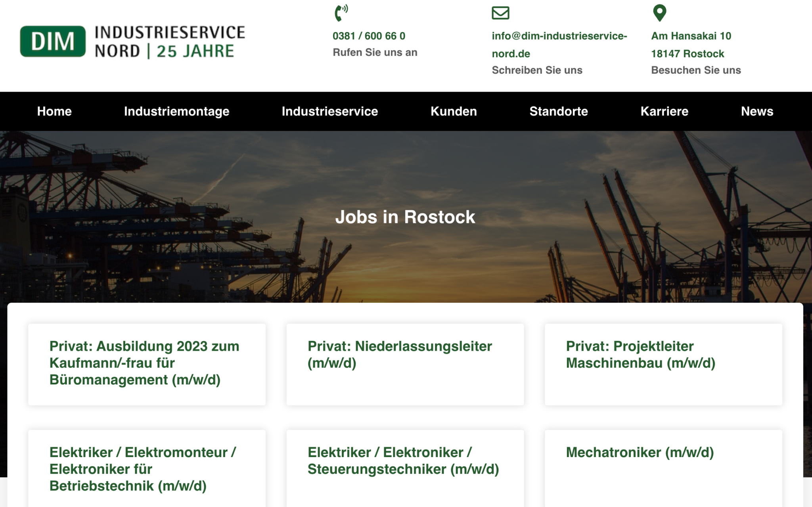Image resolution: width=812 pixels, height=507 pixels.
Task: Open the Niederlassungsleiter (m/w/d) job posting
Action: pyautogui.click(x=400, y=355)
